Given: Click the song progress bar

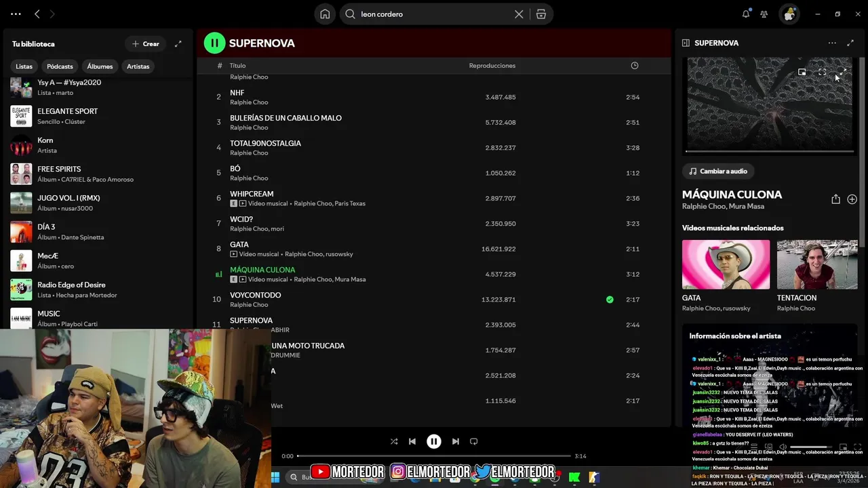Looking at the screenshot, I should (x=434, y=456).
